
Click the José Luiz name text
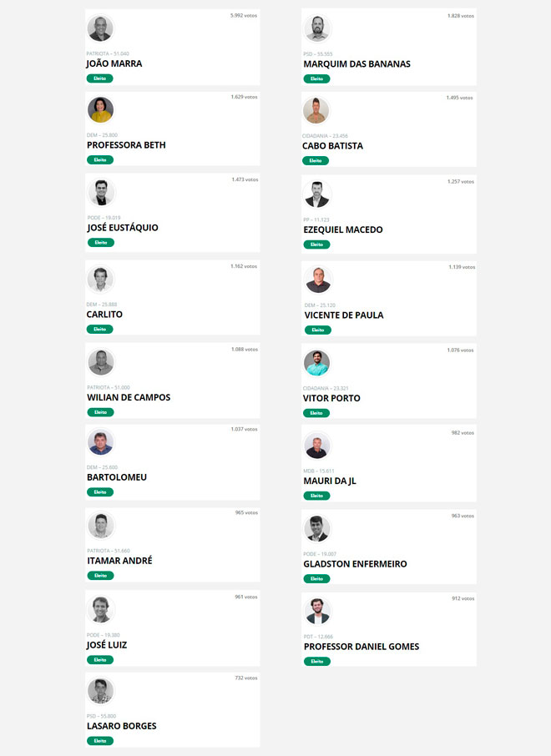pyautogui.click(x=107, y=645)
